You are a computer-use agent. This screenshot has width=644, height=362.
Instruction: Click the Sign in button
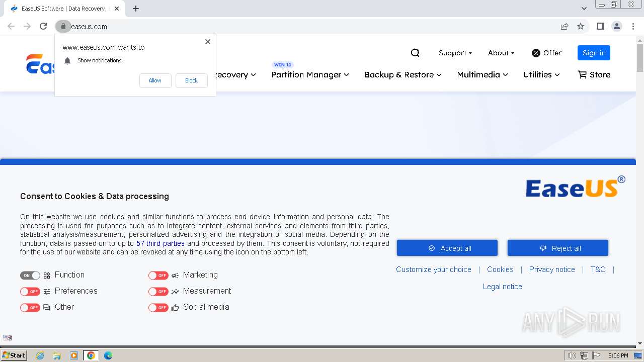[x=594, y=53]
